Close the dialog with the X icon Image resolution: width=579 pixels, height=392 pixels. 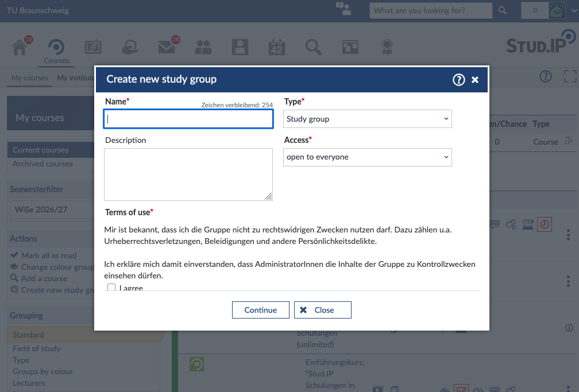pyautogui.click(x=475, y=79)
